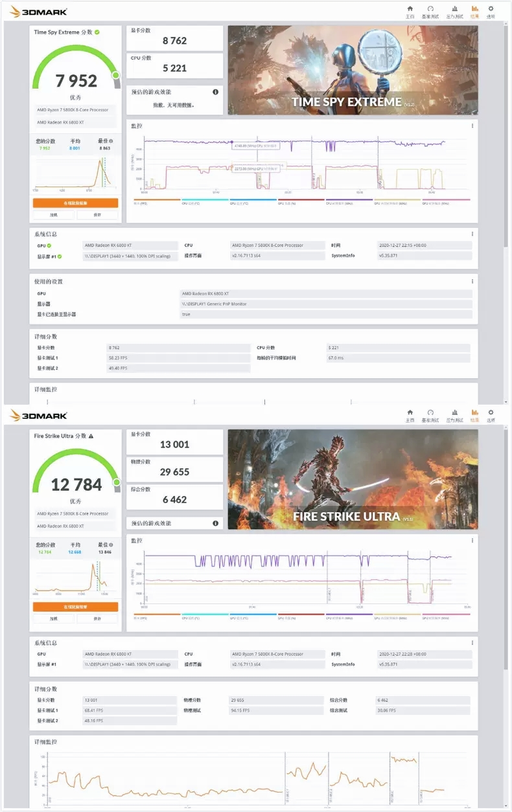Click info icon of Time Spy estimated game performance
512x812 pixels.
[x=216, y=92]
